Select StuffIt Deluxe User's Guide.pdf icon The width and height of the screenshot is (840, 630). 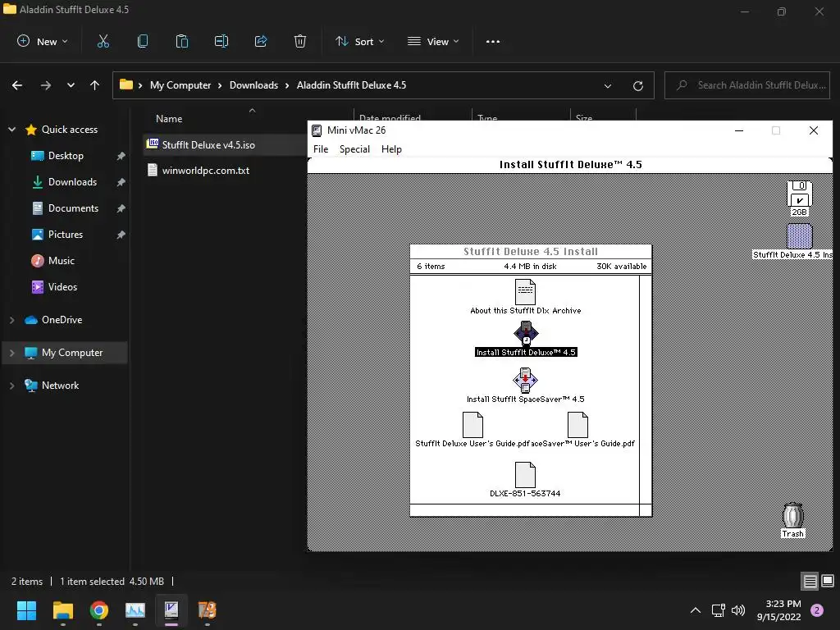tap(473, 425)
